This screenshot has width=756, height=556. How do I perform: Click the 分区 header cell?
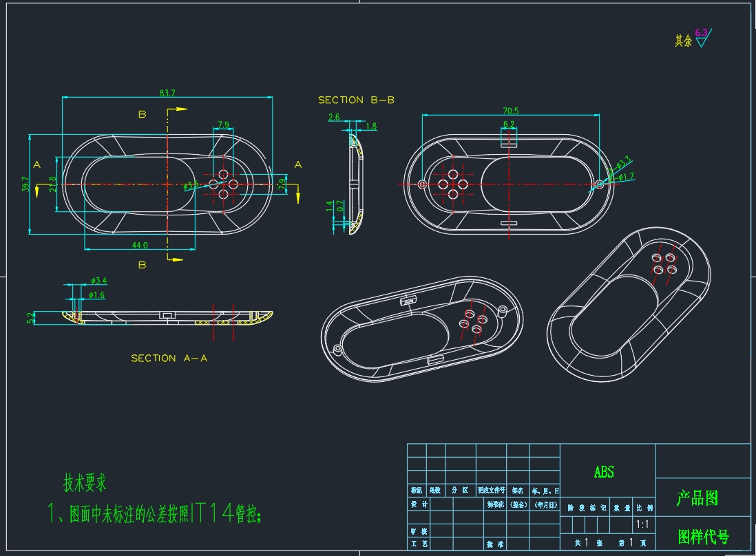coord(460,490)
